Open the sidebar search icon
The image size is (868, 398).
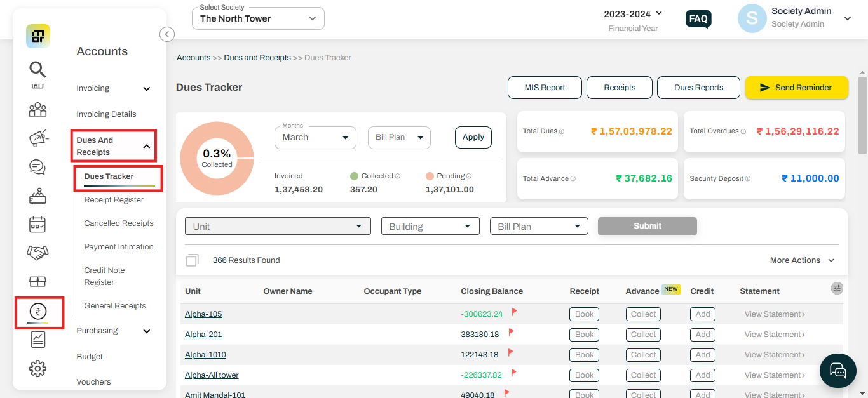tap(38, 69)
